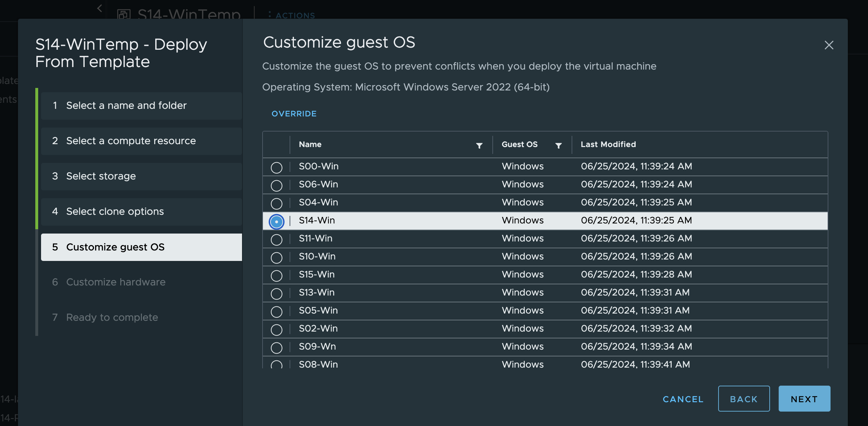Select the S06-Win customization spec

[x=276, y=186]
